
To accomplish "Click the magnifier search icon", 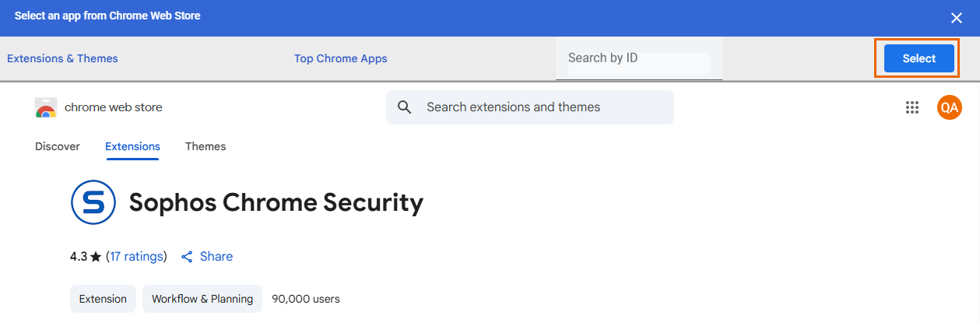I will pos(404,107).
